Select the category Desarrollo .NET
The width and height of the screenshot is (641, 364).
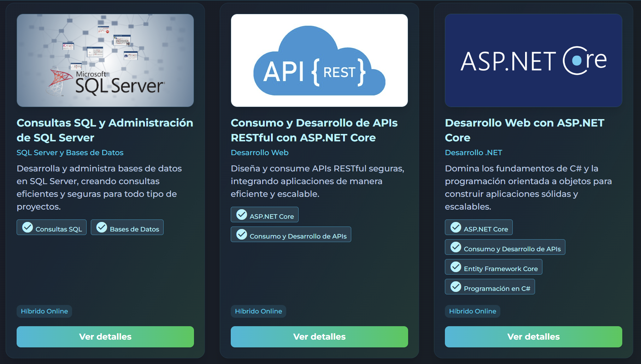pos(474,153)
